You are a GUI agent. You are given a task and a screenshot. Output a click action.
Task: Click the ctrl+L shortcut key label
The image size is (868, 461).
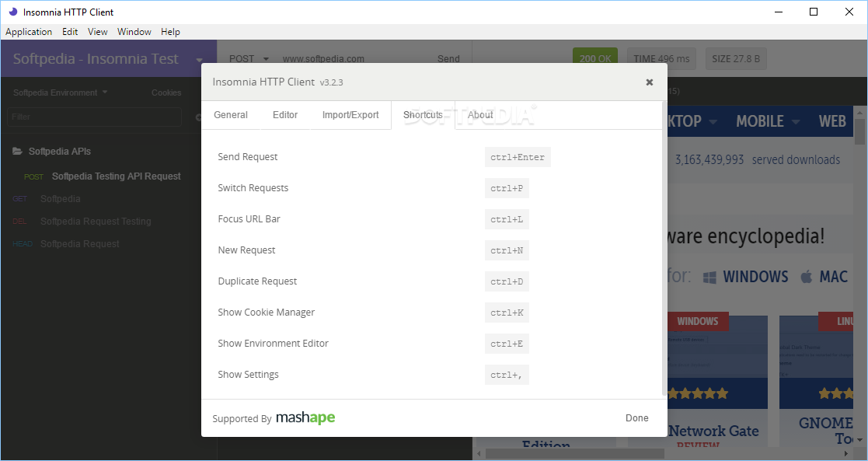507,219
